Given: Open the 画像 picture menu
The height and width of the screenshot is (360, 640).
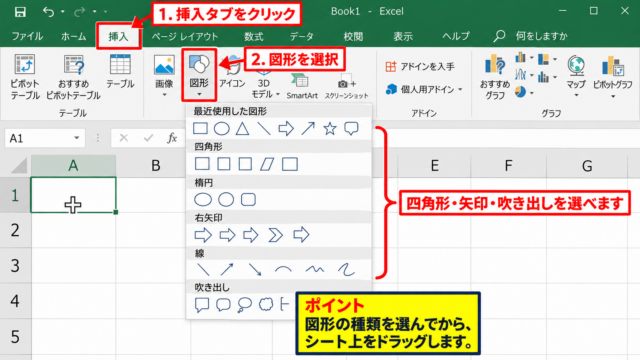Looking at the screenshot, I should (164, 77).
